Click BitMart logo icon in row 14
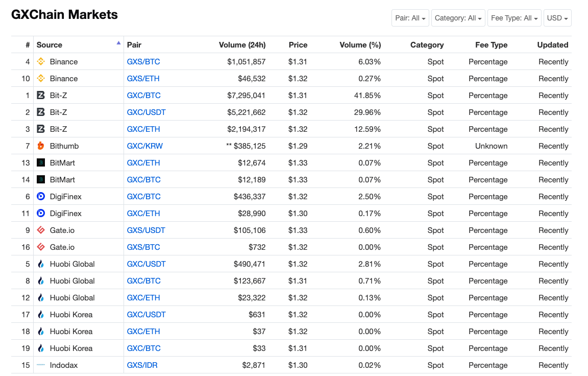 41,180
